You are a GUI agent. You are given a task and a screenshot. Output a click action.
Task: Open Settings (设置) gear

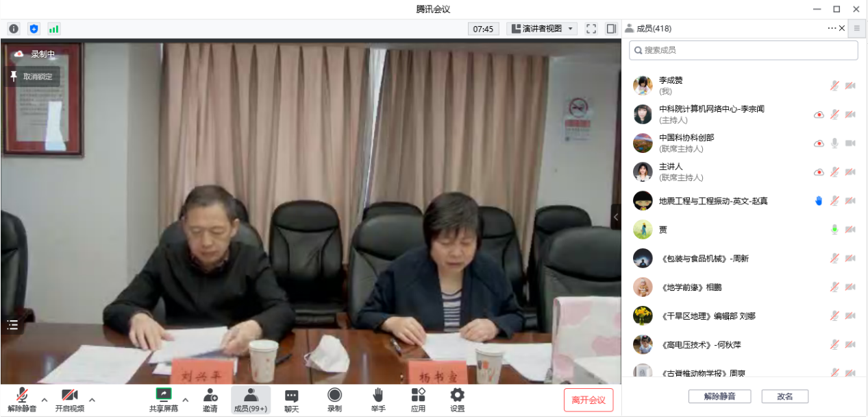click(x=457, y=400)
